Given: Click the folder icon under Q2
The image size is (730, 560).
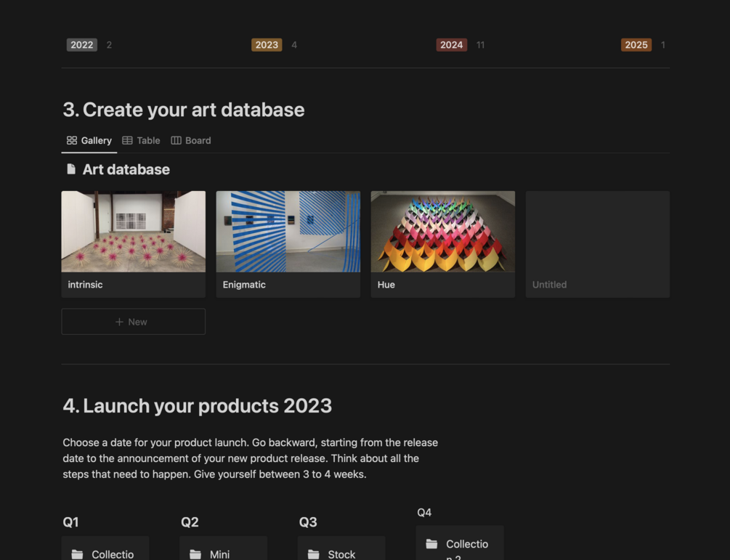Looking at the screenshot, I should (x=195, y=554).
